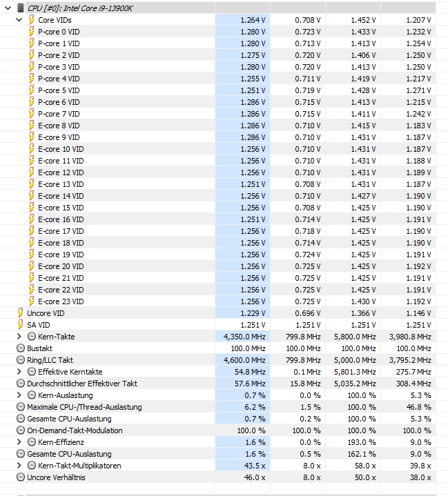This screenshot has height=496, width=448.
Task: Click the icon next to Kern-Effizienz
Action: click(32, 442)
